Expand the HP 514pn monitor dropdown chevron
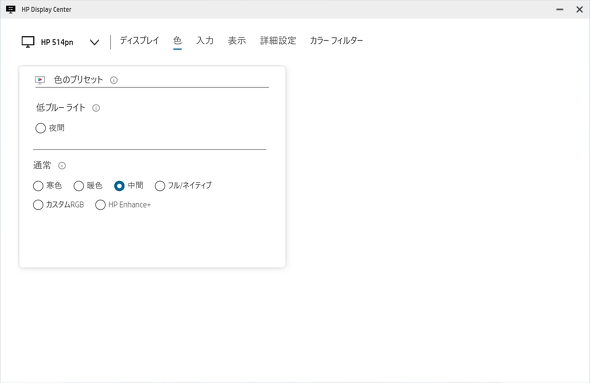Image resolution: width=590 pixels, height=383 pixels. (x=94, y=42)
